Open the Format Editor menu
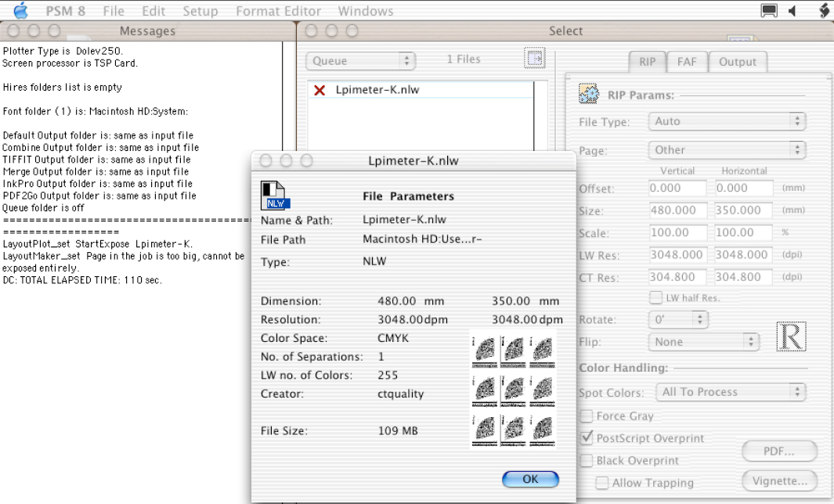The image size is (834, 504). click(278, 11)
